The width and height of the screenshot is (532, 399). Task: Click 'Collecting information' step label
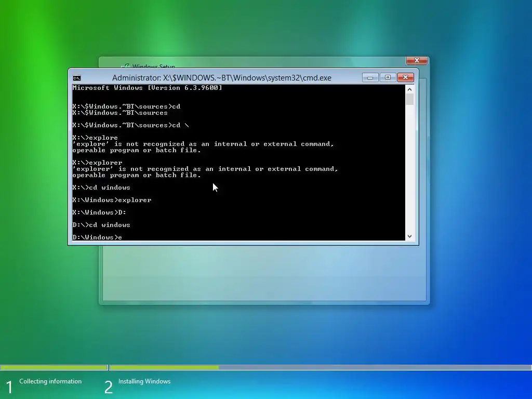click(x=50, y=381)
